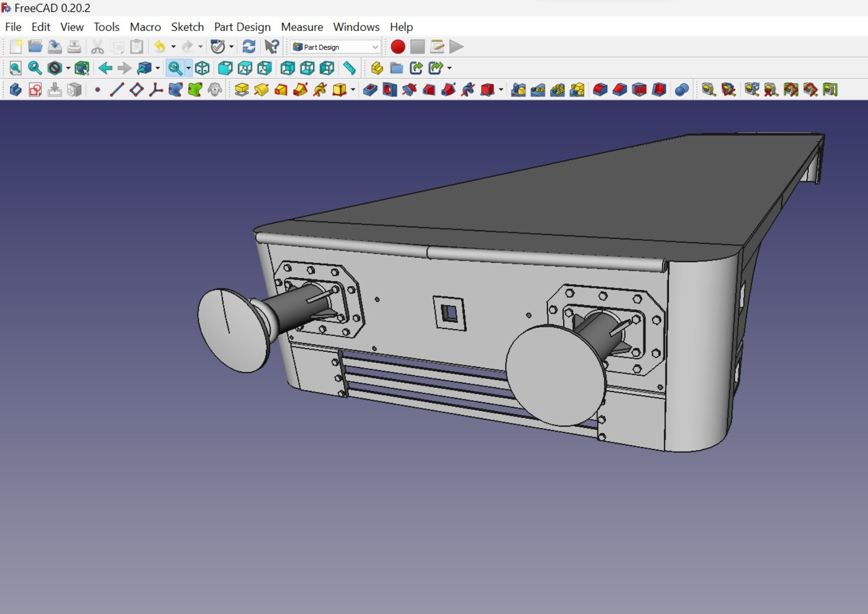Open the Macro menu
This screenshot has height=614, width=868.
click(x=145, y=27)
